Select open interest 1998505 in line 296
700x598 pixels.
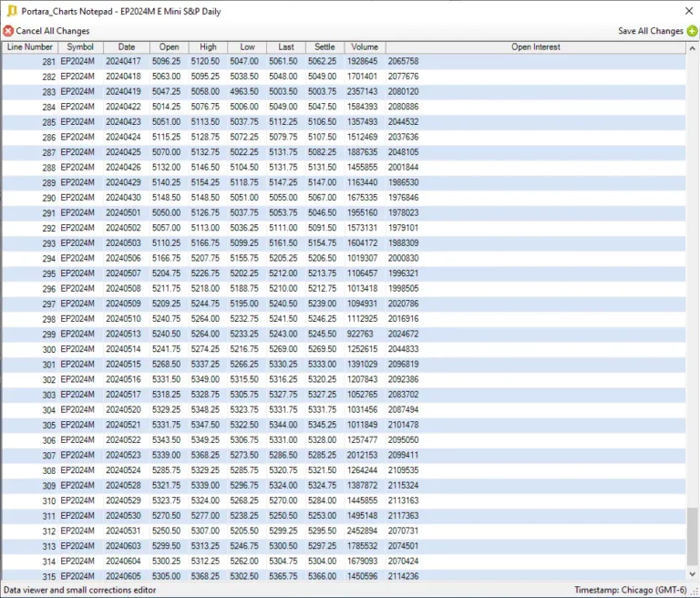pos(403,288)
